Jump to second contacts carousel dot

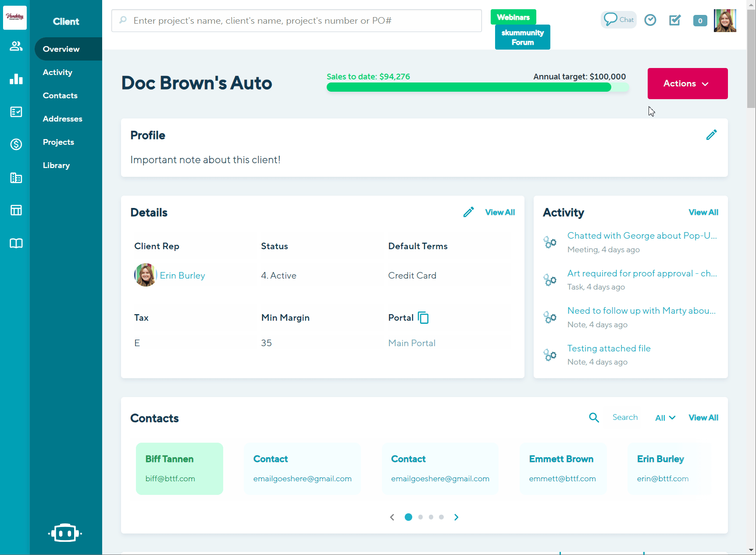point(421,517)
